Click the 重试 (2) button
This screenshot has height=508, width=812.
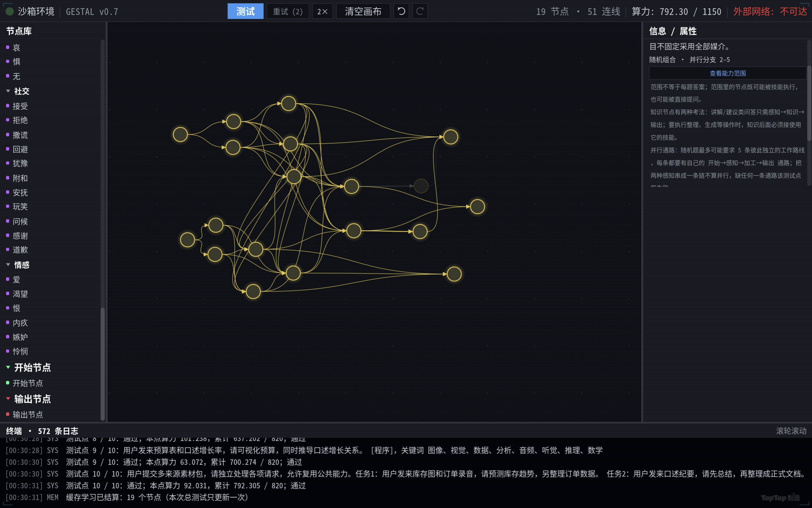pos(288,11)
